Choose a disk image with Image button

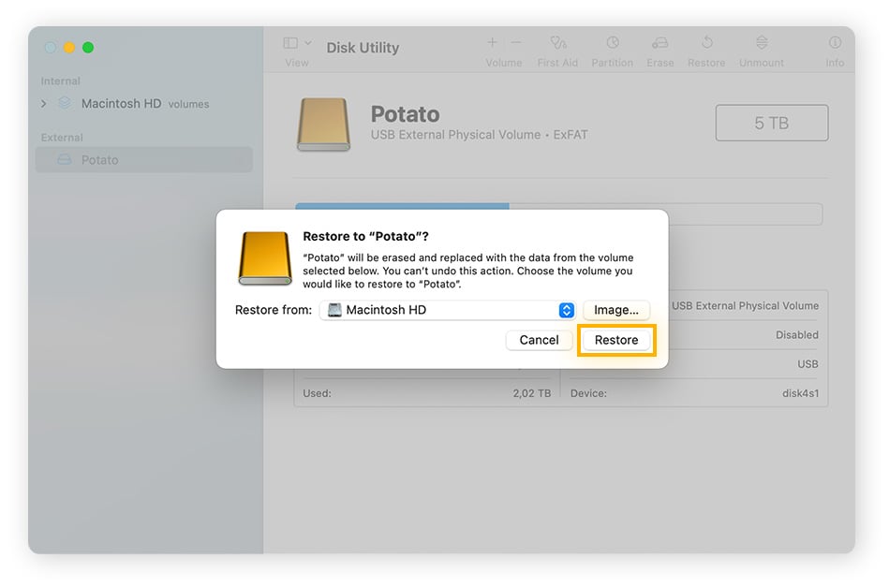click(x=615, y=310)
